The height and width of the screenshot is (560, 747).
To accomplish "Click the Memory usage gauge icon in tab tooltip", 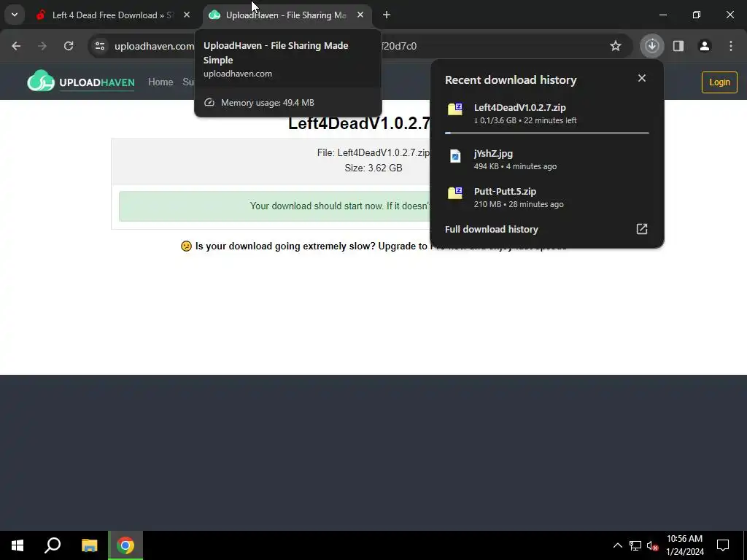I will (209, 102).
